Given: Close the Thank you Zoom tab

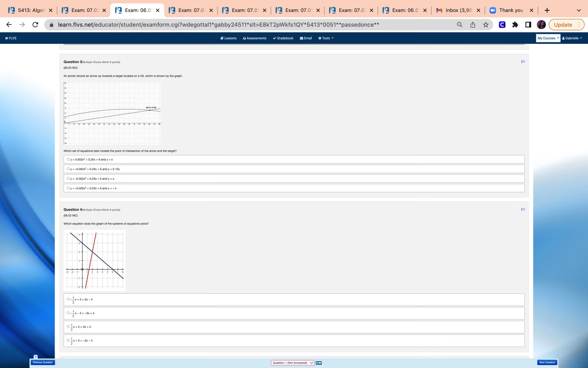Looking at the screenshot, I should [x=531, y=10].
